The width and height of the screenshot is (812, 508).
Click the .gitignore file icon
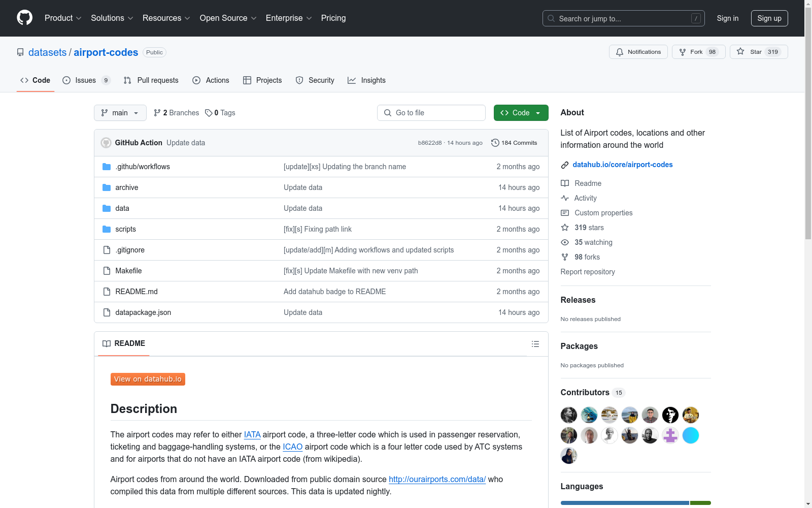pos(107,250)
